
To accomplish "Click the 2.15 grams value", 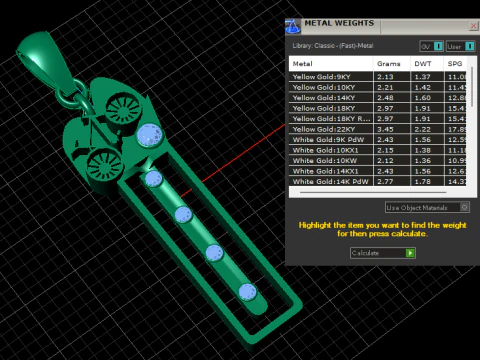I will point(385,150).
